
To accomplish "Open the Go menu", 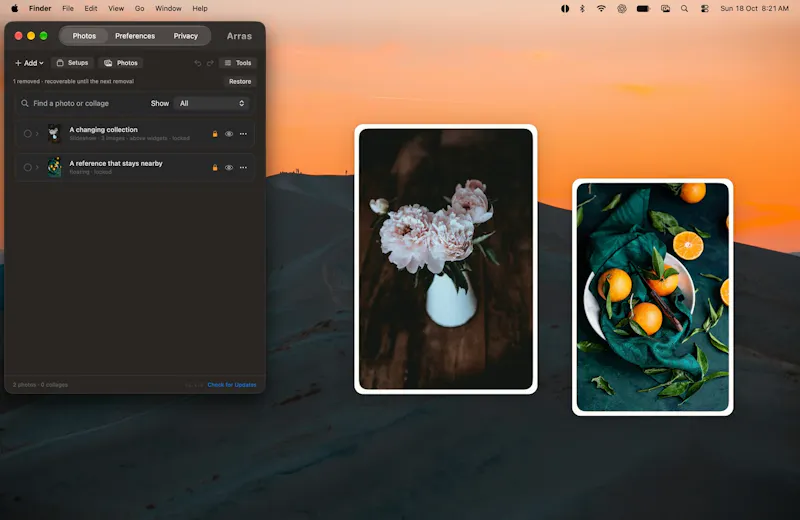I will click(x=139, y=8).
